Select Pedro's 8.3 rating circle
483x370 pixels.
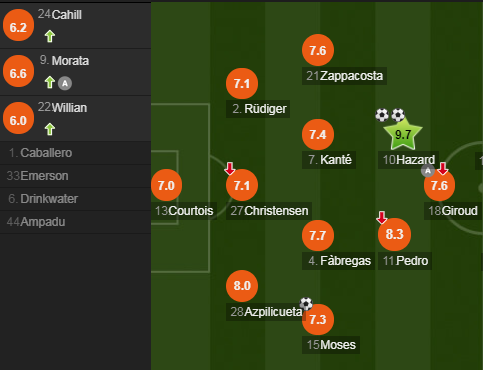pyautogui.click(x=394, y=234)
